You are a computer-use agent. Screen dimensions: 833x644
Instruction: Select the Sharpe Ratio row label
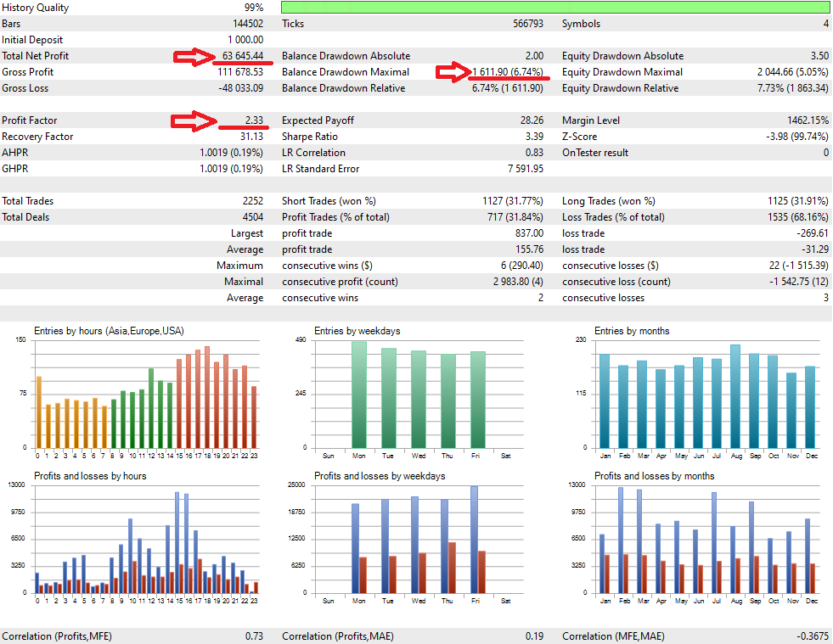pyautogui.click(x=310, y=137)
